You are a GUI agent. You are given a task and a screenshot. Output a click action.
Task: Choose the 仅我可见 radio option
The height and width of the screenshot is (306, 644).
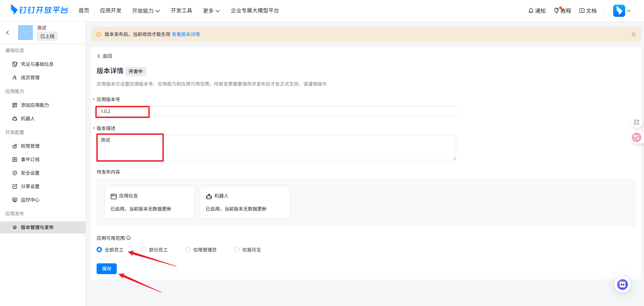(237, 250)
